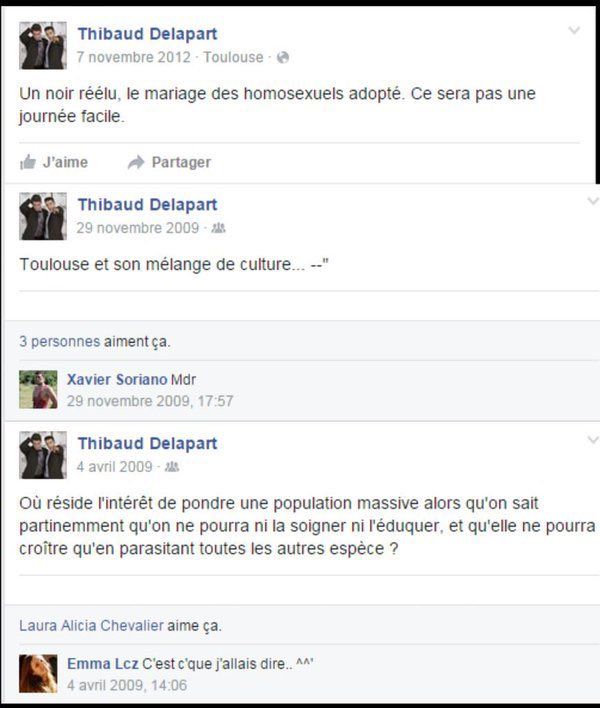Click Thibaud Delapart avatar on the 2012 post
Screen dimensions: 600x708
(x=43, y=45)
